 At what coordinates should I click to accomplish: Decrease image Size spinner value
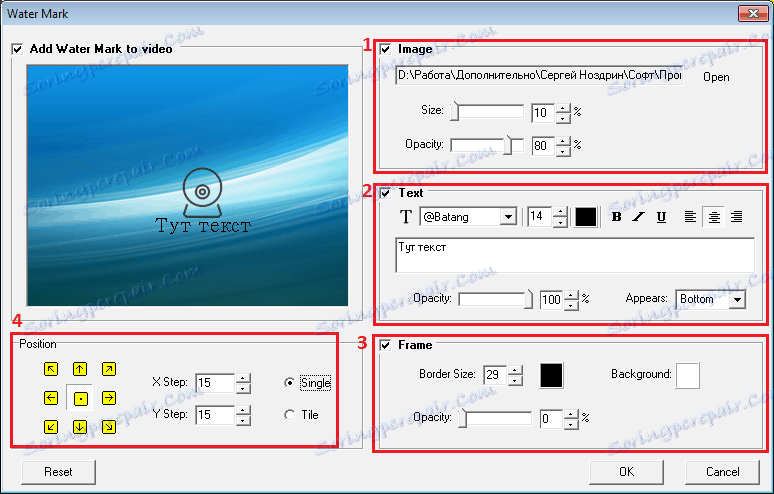click(563, 118)
